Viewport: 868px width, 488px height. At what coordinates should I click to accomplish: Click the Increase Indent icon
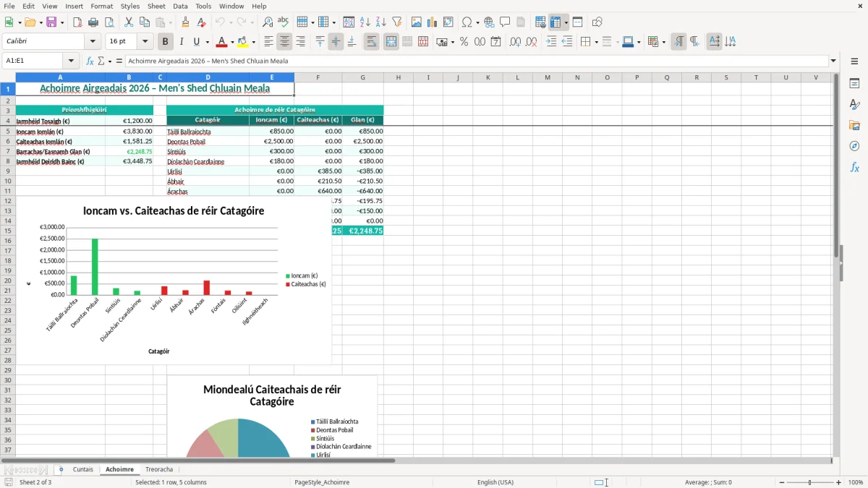pyautogui.click(x=551, y=42)
